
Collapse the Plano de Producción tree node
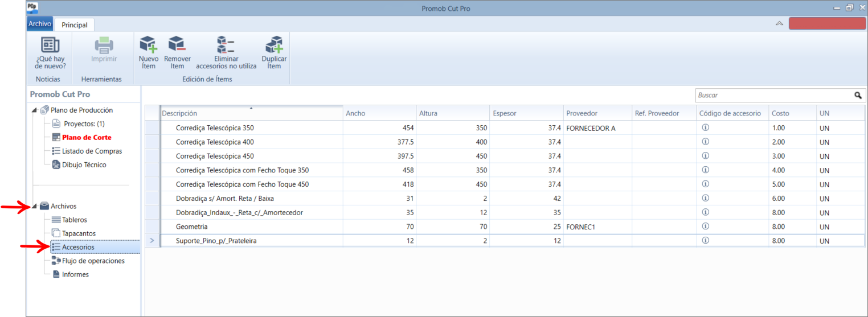pos(34,110)
